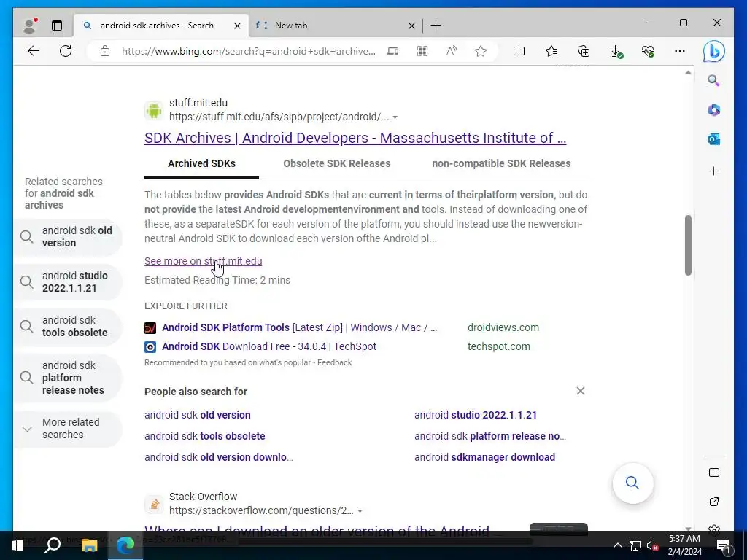747x560 pixels.
Task: Select android sdk archives - Search tab
Action: (x=161, y=26)
